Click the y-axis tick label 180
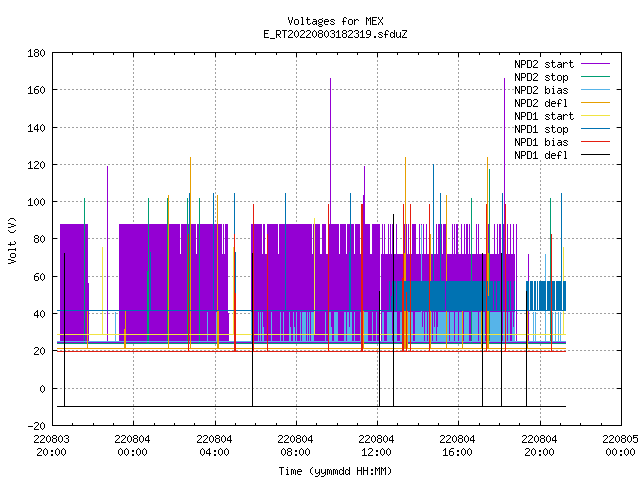Image resolution: width=640 pixels, height=480 pixels. pos(36,53)
